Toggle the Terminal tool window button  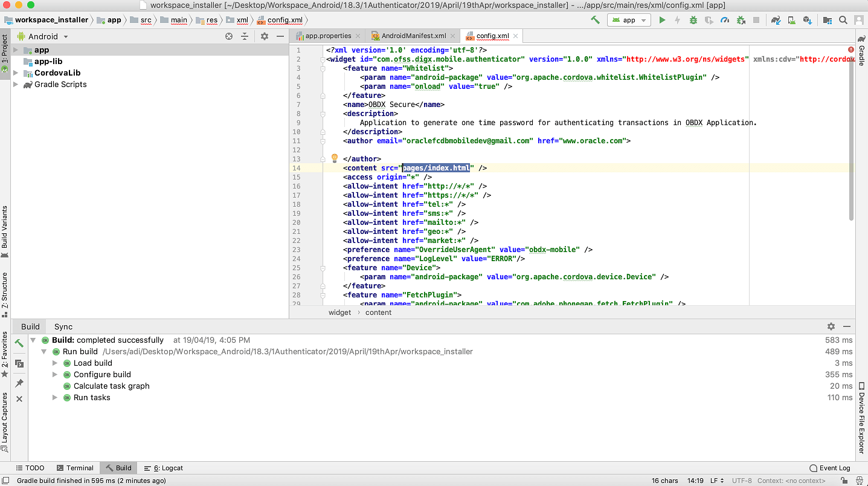[x=75, y=468]
